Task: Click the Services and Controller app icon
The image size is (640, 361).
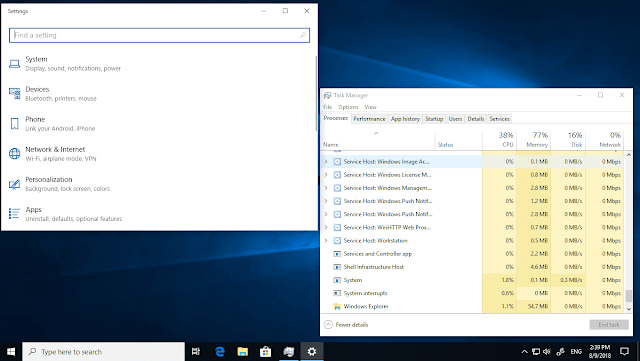Action: 337,254
